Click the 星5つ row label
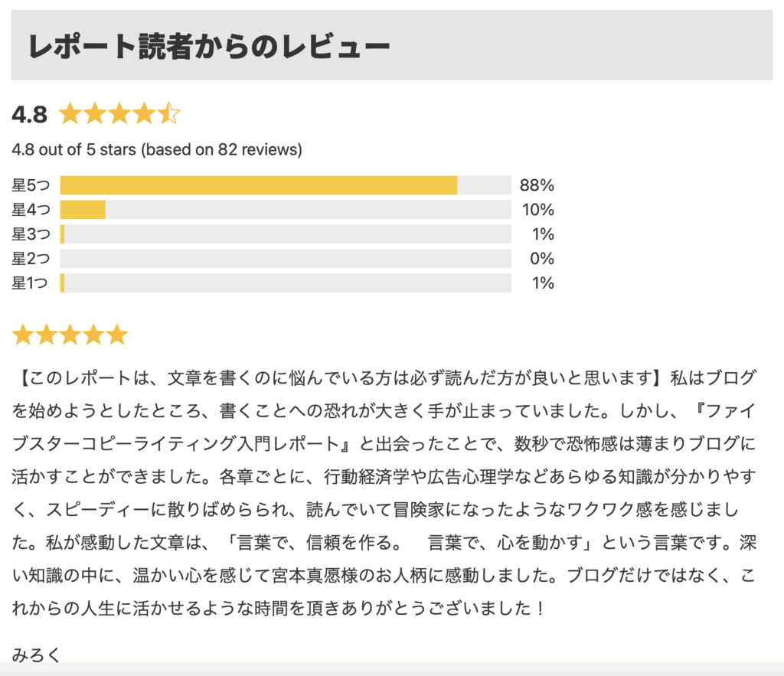 (x=31, y=185)
